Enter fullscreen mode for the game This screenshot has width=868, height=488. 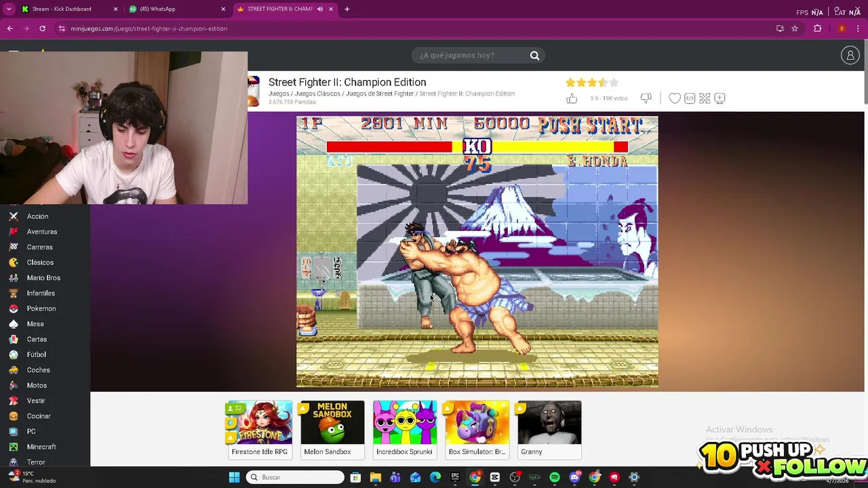705,98
